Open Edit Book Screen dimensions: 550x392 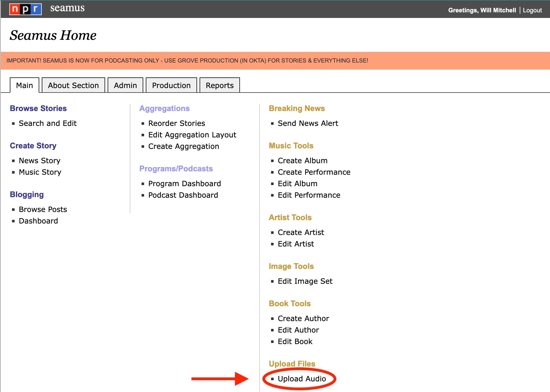[295, 342]
